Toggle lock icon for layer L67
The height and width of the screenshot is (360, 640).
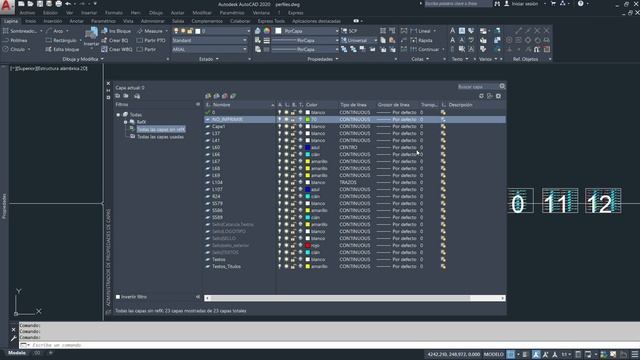(x=293, y=162)
